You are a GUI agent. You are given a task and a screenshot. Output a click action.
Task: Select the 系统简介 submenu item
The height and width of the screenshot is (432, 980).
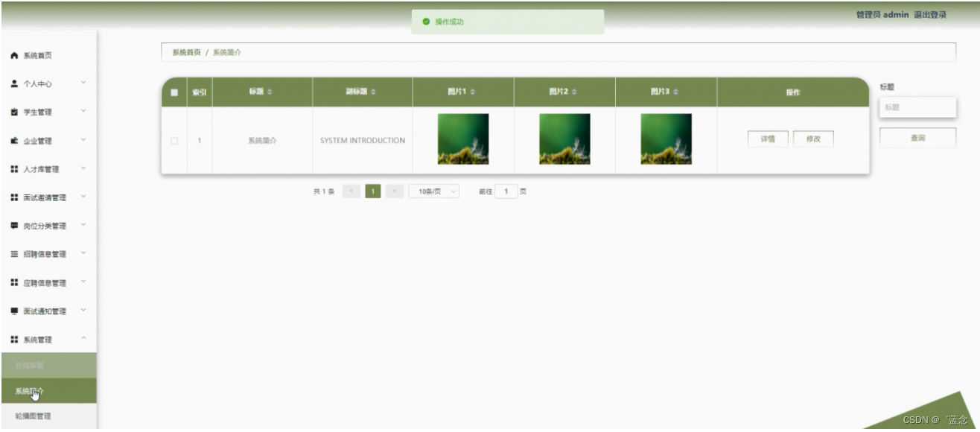click(48, 390)
